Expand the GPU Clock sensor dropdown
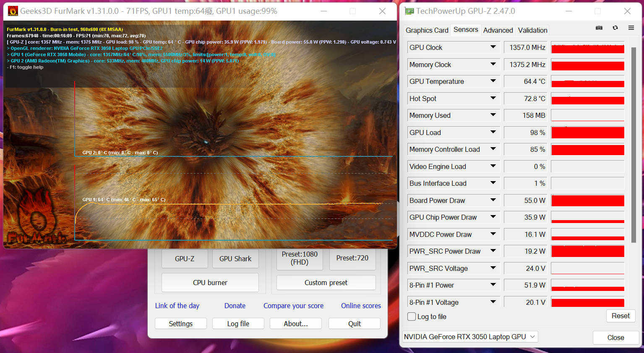Viewport: 644px width, 353px height. 493,47
